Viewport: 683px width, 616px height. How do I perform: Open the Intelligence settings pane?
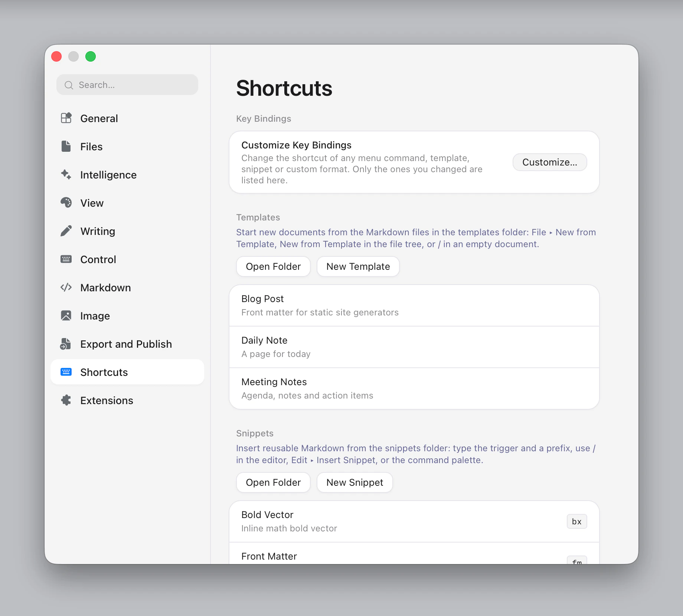127,174
